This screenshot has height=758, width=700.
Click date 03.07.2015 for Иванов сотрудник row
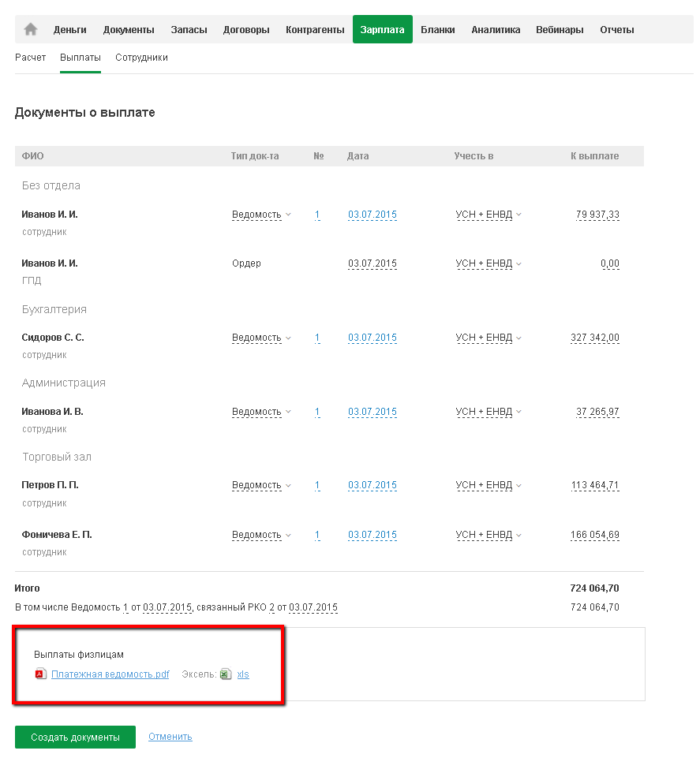[372, 215]
